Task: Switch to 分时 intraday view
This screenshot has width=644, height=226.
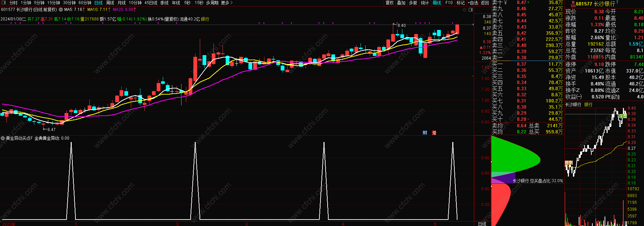Action: (13, 3)
